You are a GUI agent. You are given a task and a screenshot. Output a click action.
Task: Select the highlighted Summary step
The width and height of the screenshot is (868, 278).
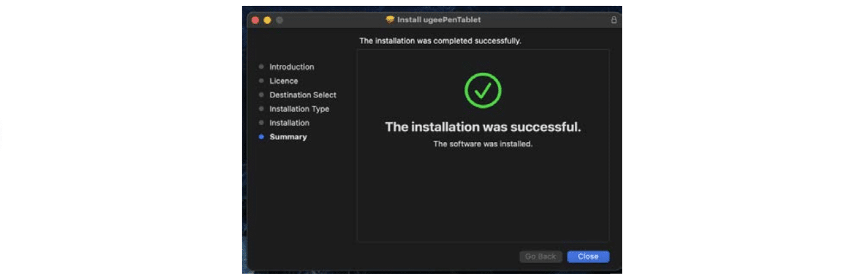click(288, 137)
